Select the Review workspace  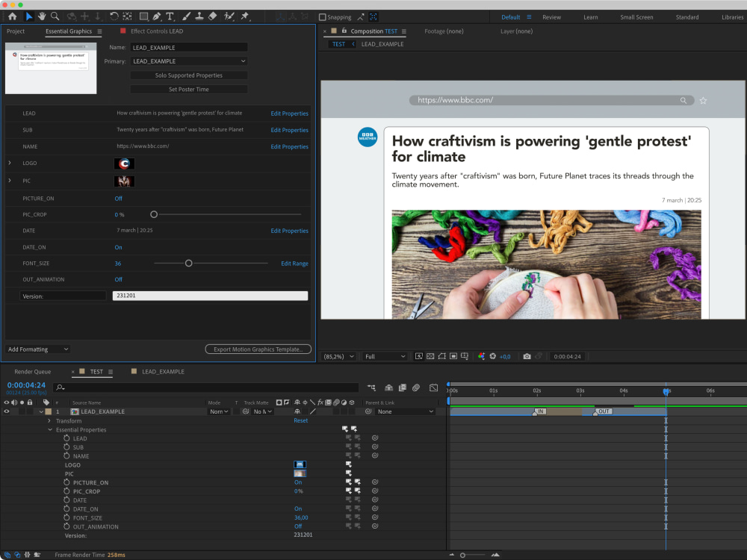[x=552, y=17]
